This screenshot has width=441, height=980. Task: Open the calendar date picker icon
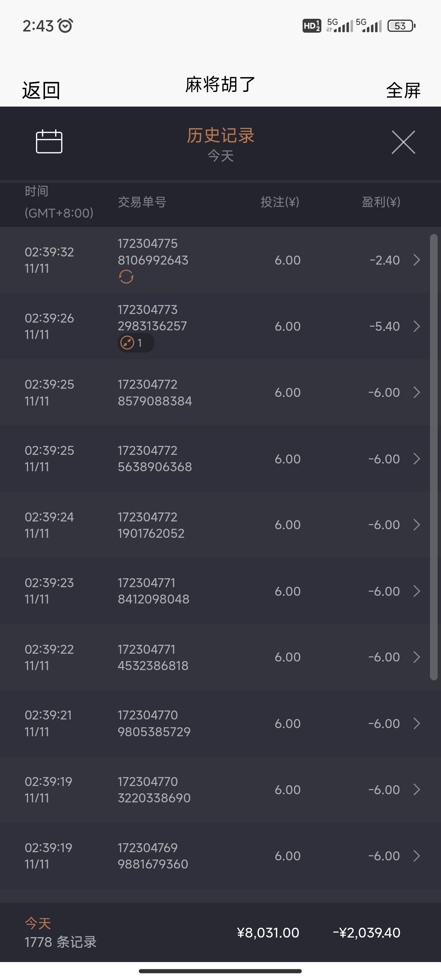point(49,142)
